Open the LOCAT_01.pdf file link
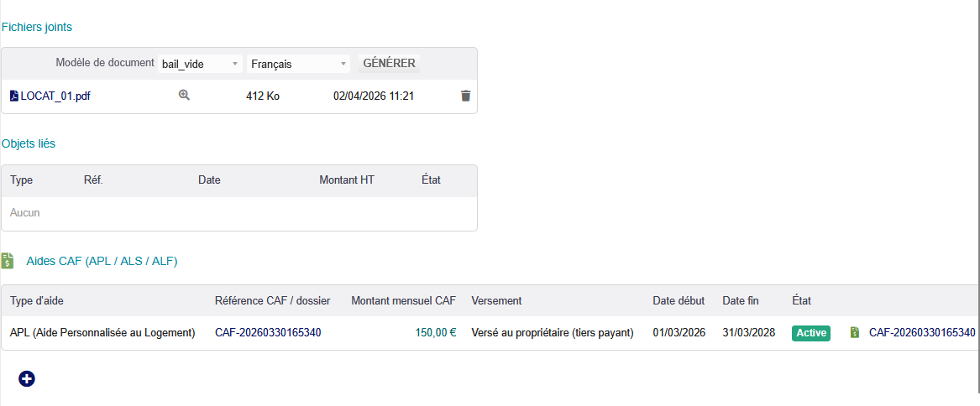 click(55, 96)
